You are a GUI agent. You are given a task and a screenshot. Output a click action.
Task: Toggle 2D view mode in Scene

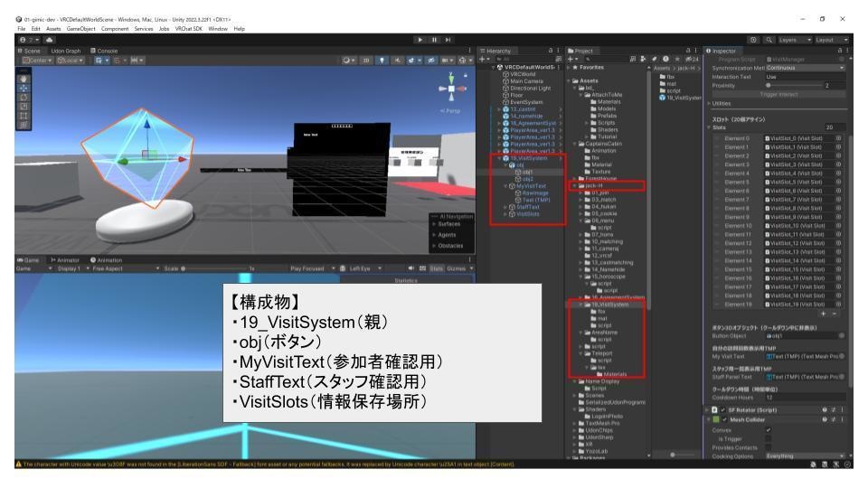click(x=366, y=61)
